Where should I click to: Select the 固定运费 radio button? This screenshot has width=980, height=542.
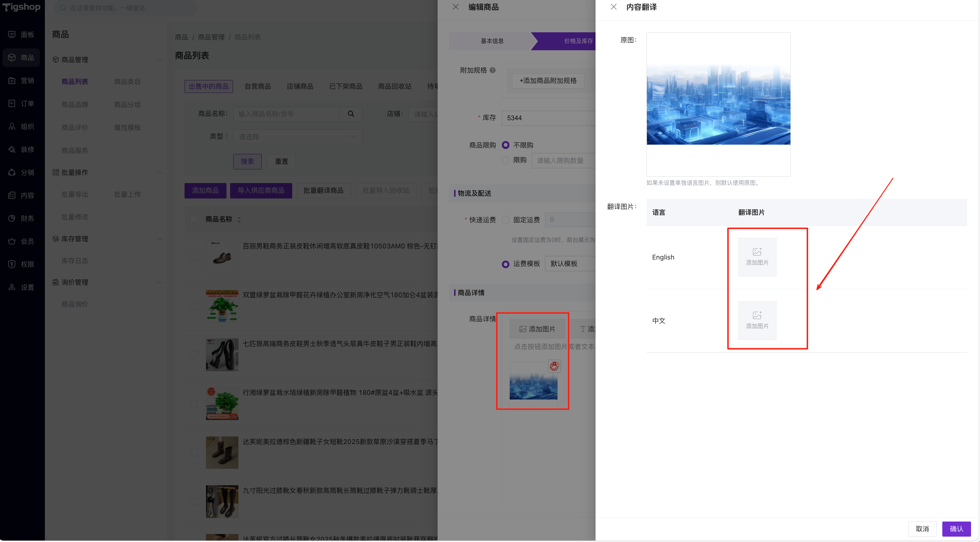505,219
